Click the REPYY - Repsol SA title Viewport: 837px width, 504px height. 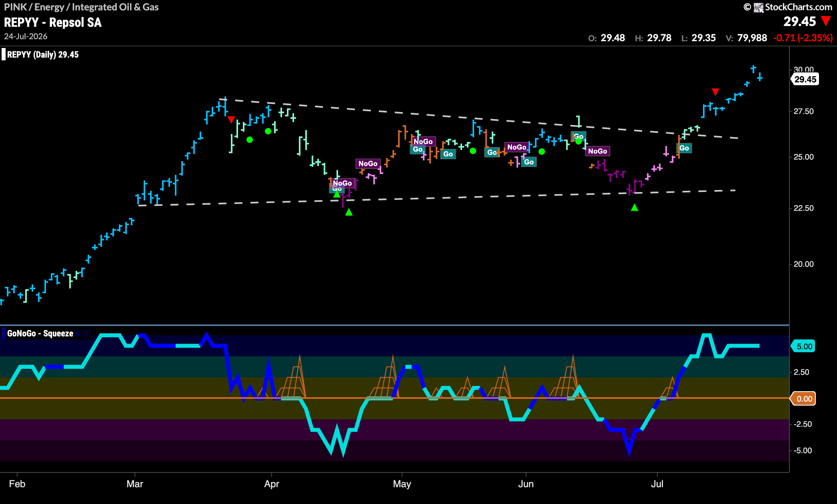tap(53, 22)
